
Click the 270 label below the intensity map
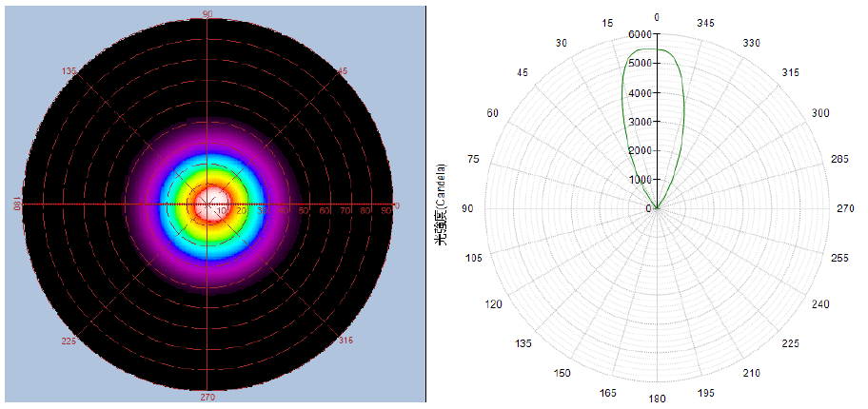coord(207,397)
